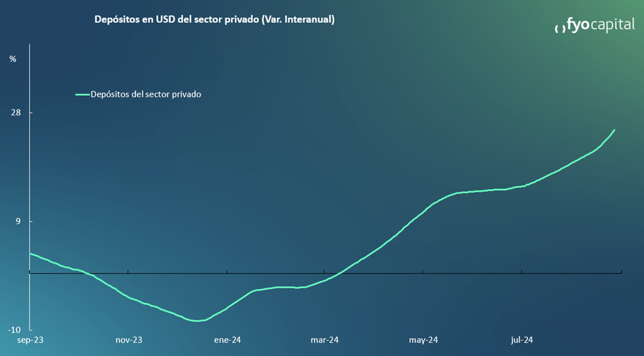
Task: Click the y-axis value 9
Action: (19, 221)
